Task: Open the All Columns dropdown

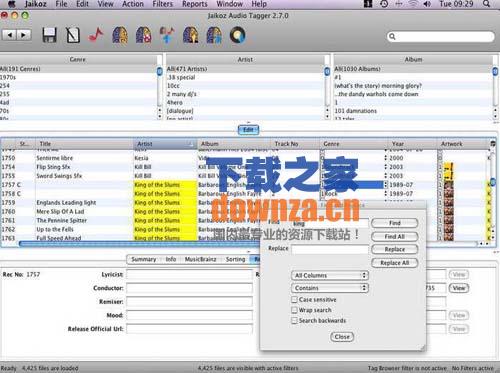Action: pyautogui.click(x=330, y=275)
